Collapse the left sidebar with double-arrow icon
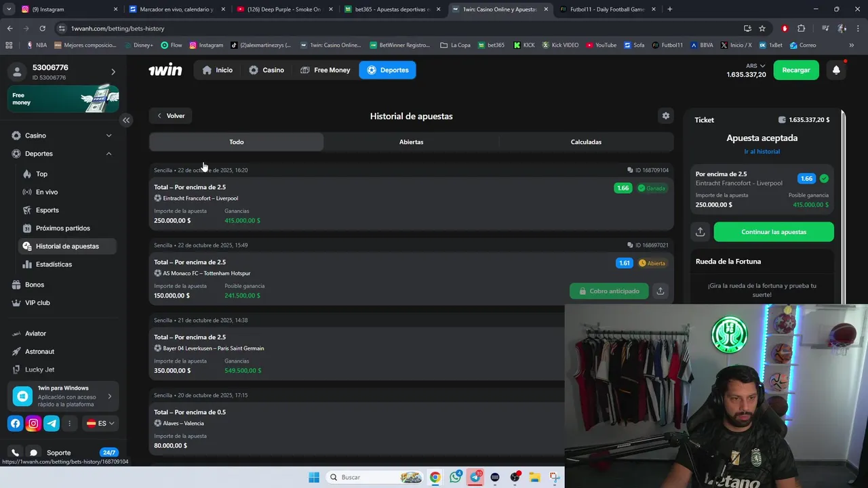 126,120
